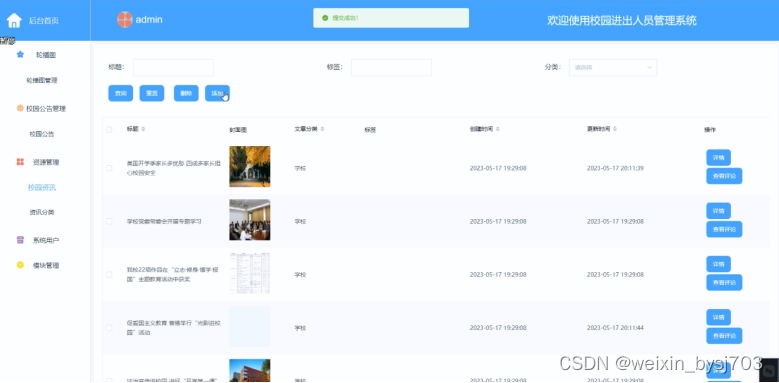Click the 添加 button
The image size is (779, 383).
point(218,93)
